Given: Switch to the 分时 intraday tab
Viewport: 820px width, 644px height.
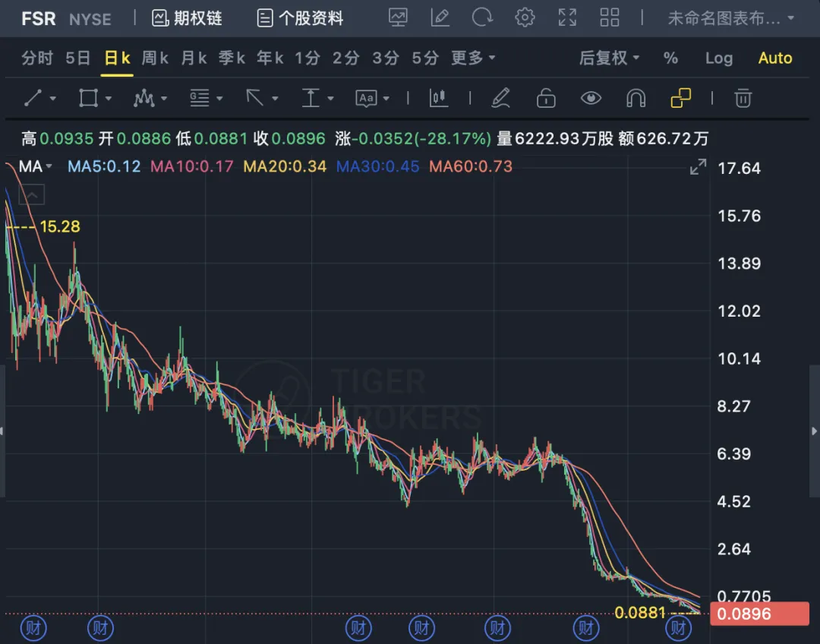Looking at the screenshot, I should [37, 58].
